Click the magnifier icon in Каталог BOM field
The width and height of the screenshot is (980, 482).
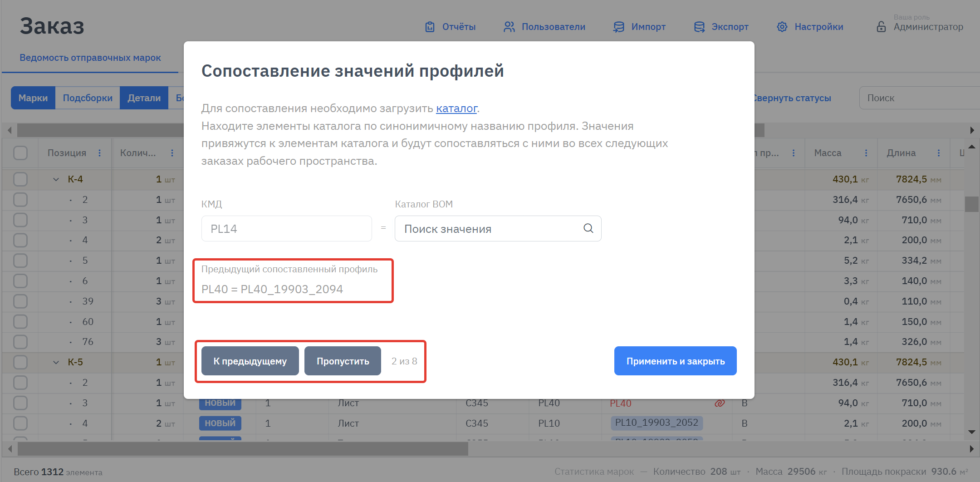588,228
